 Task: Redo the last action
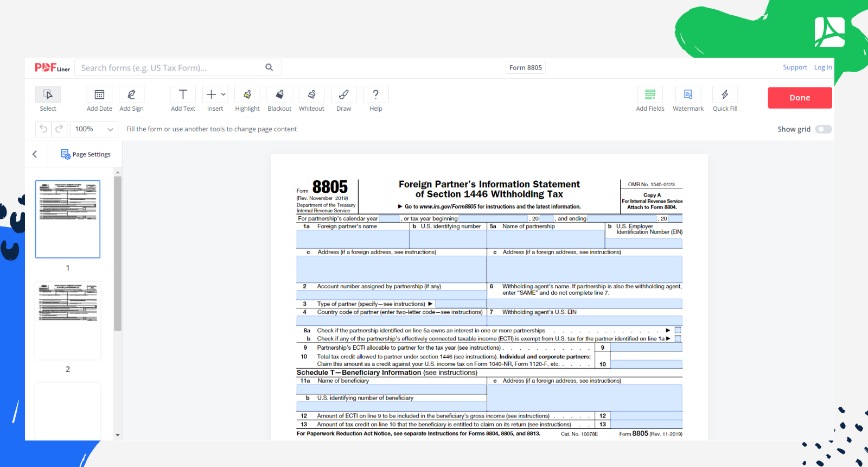(x=59, y=129)
